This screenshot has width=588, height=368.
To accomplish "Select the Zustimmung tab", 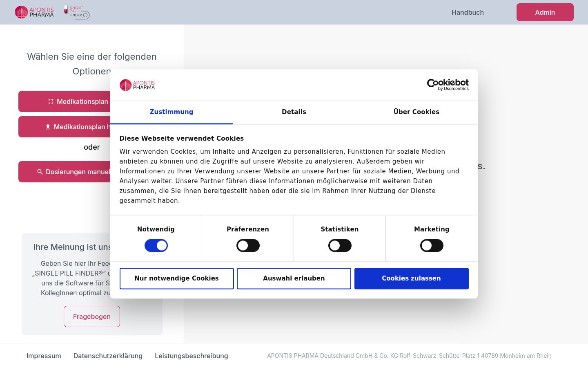I will (x=171, y=112).
